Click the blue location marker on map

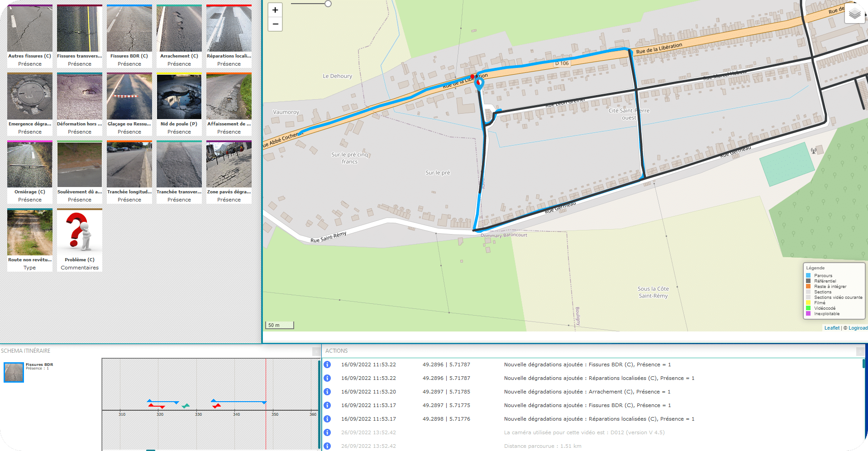click(x=479, y=83)
